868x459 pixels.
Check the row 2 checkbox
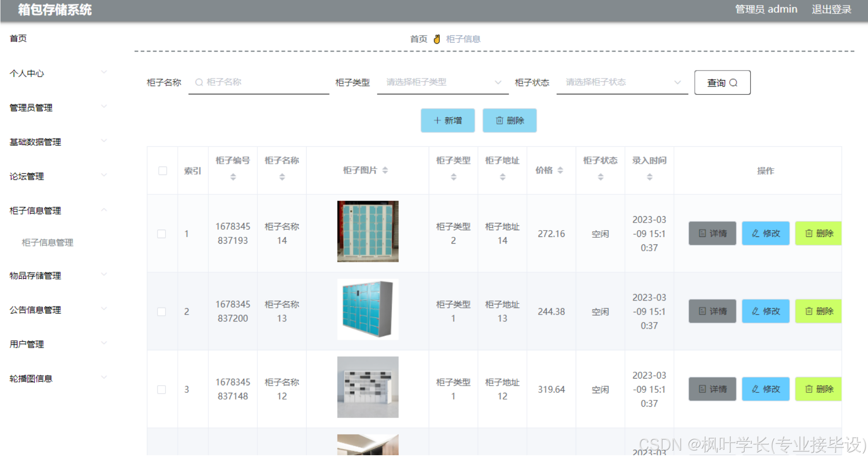[162, 312]
